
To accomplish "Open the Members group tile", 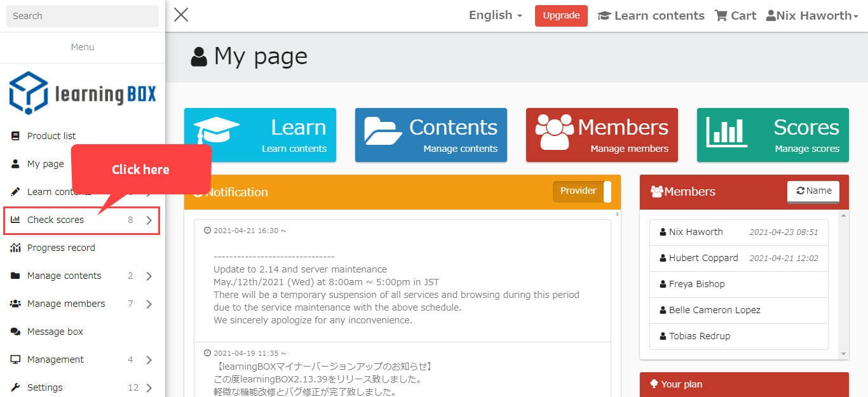I will [602, 135].
